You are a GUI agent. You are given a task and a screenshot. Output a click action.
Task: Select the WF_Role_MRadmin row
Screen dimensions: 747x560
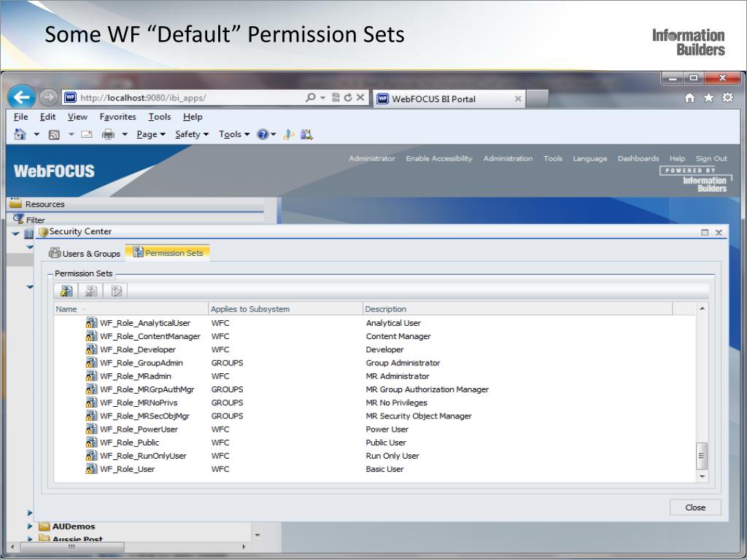pyautogui.click(x=374, y=376)
